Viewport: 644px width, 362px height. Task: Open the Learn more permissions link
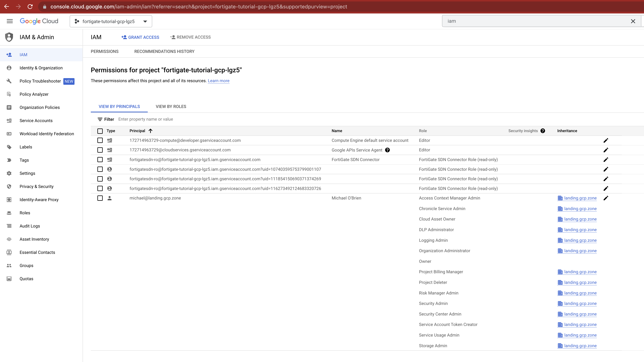coord(219,81)
